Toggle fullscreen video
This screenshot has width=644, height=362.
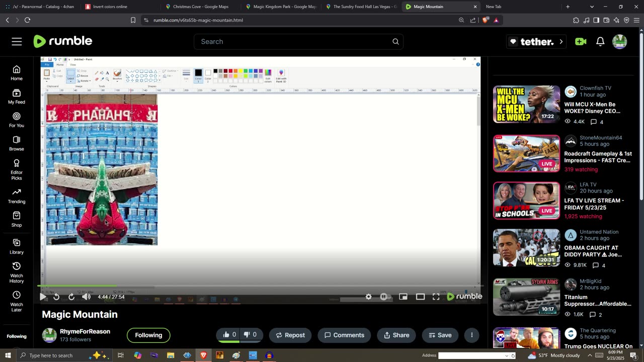(436, 297)
